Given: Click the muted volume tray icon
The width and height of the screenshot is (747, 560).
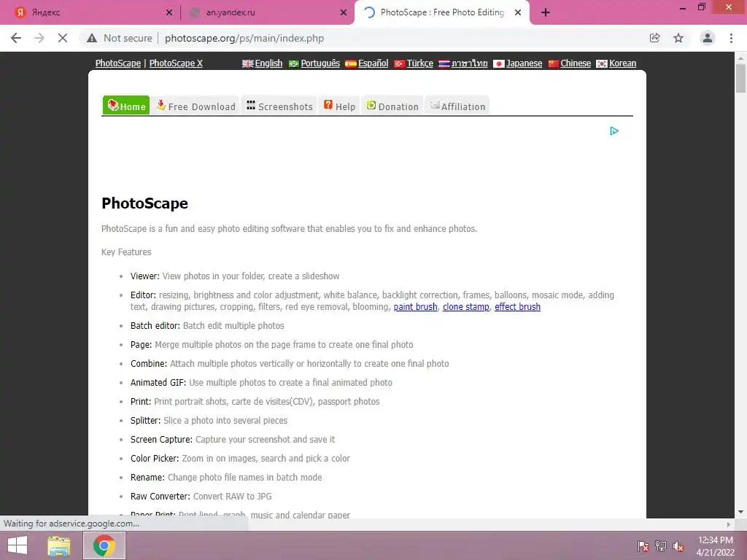Looking at the screenshot, I should (x=678, y=546).
